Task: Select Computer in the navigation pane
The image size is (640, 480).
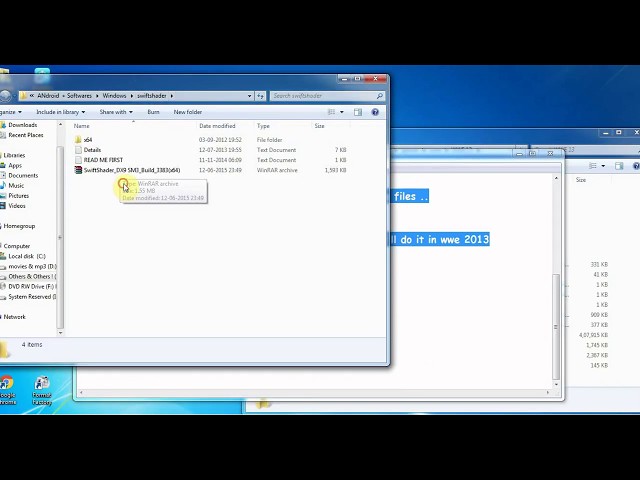Action: (x=17, y=246)
